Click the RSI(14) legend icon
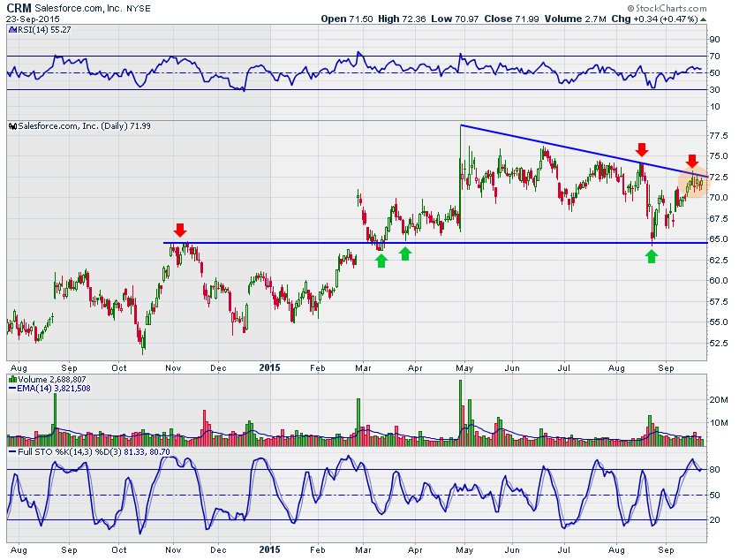739x560 pixels. [12, 30]
